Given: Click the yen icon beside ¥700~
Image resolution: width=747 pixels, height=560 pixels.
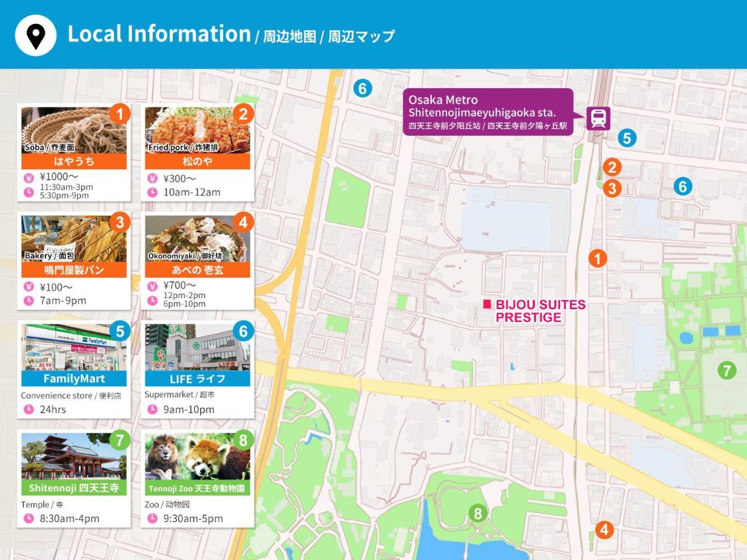Looking at the screenshot, I should [152, 286].
